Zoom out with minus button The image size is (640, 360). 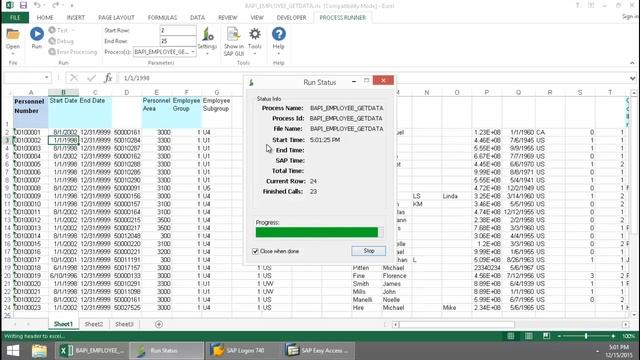(x=559, y=336)
